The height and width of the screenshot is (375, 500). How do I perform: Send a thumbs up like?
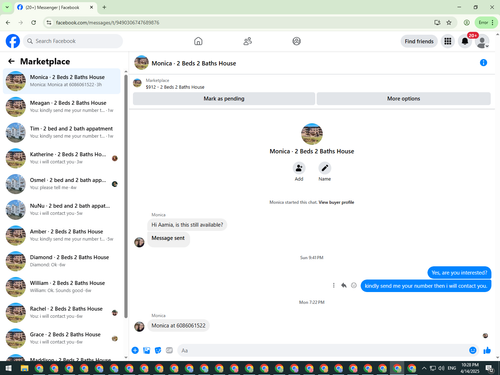click(x=487, y=350)
